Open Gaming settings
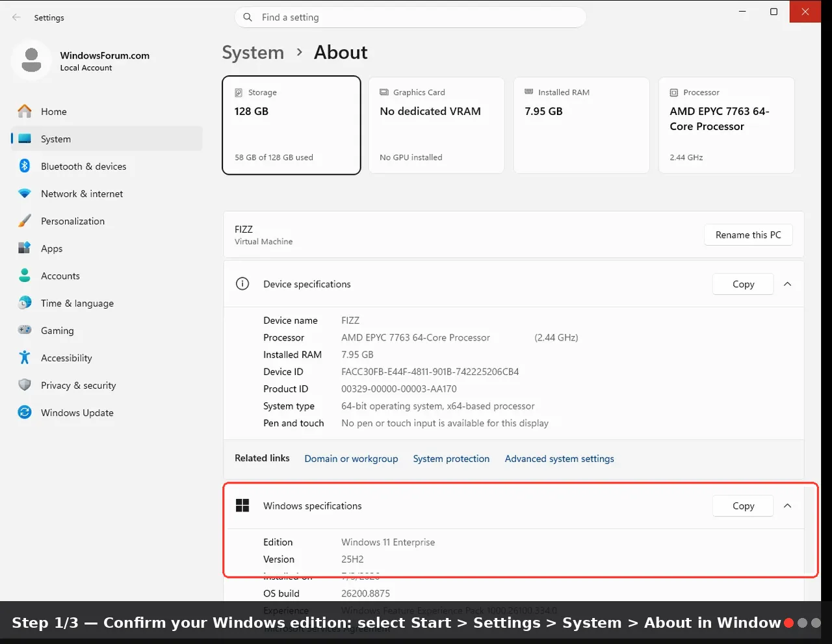 point(107,330)
